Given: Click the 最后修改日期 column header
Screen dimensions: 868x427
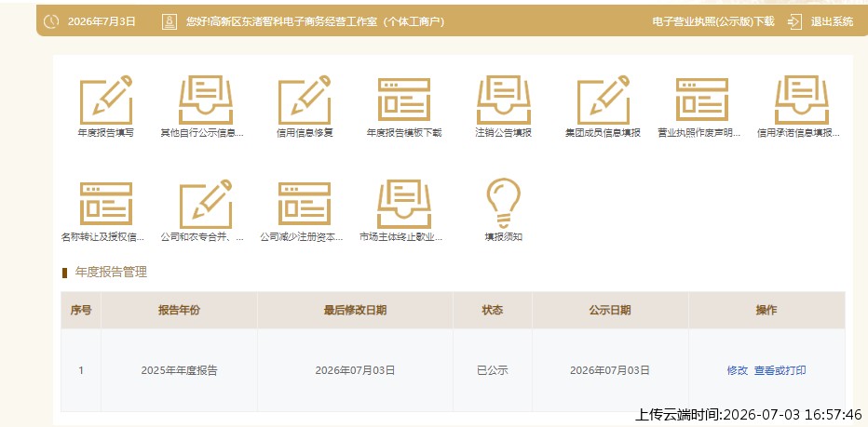Looking at the screenshot, I should pos(356,311).
